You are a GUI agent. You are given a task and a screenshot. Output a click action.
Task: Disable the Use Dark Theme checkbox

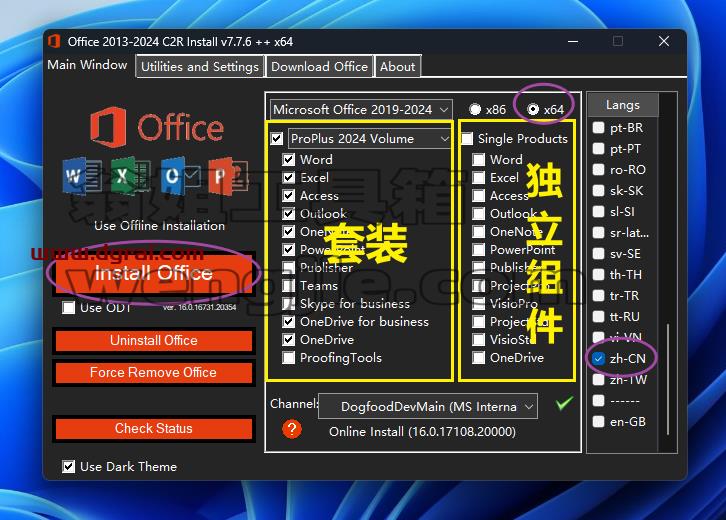tap(69, 466)
